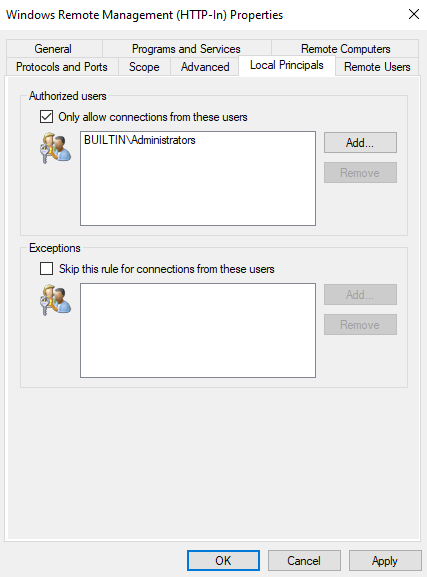427x577 pixels.
Task: Select the Local Principals tab
Action: [x=287, y=65]
